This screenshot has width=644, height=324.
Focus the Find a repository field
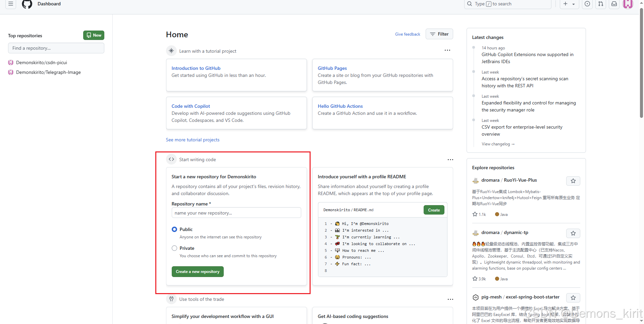[56, 48]
